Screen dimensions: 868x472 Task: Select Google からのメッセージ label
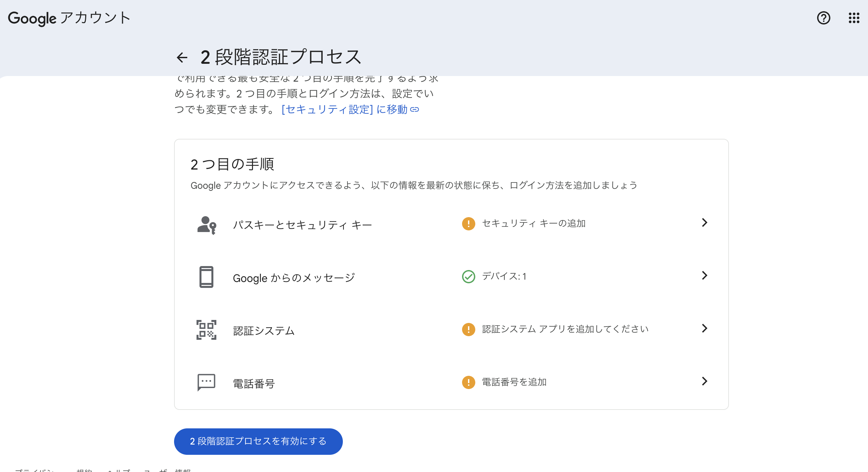coord(294,278)
